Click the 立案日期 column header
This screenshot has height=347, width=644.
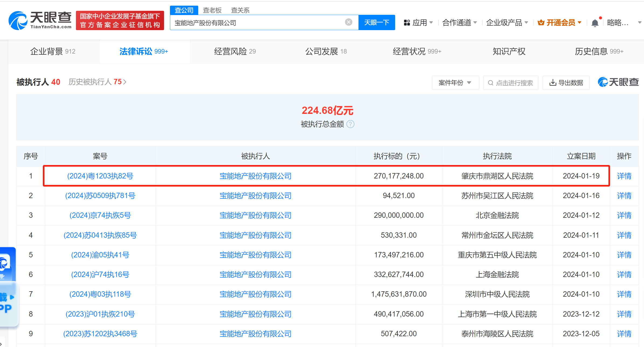pyautogui.click(x=581, y=156)
